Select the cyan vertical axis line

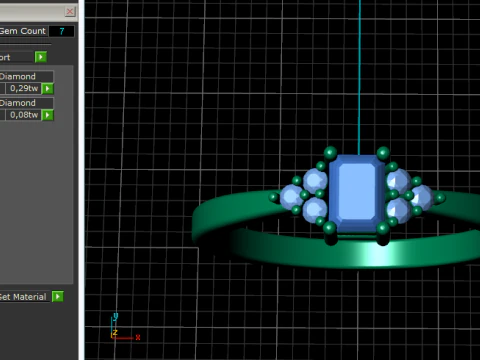coord(360,77)
